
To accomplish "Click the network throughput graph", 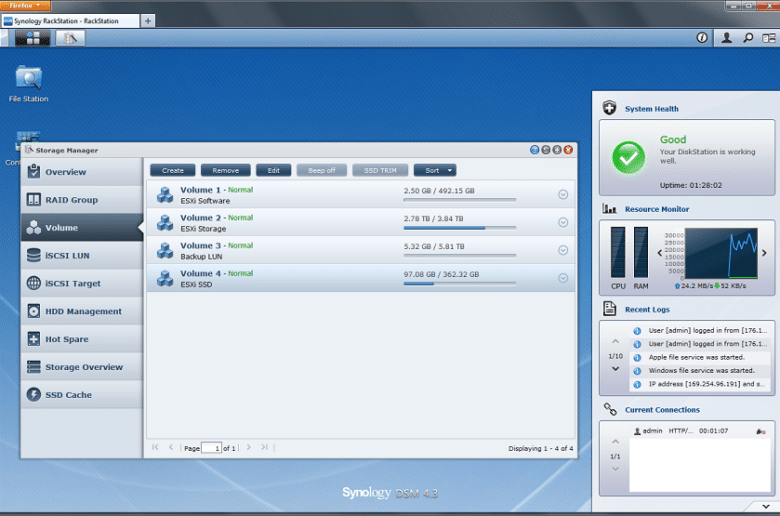I will click(x=721, y=253).
